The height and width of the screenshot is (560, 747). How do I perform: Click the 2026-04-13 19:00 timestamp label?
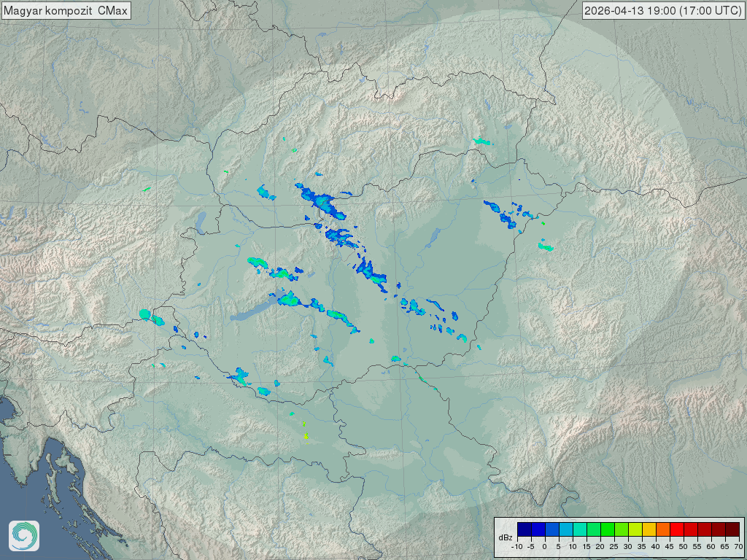(x=663, y=11)
